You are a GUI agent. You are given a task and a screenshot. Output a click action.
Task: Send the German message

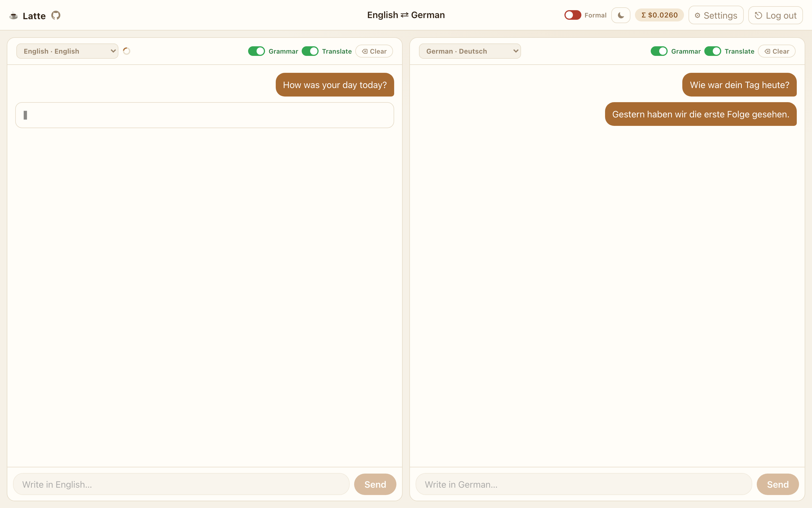click(777, 484)
